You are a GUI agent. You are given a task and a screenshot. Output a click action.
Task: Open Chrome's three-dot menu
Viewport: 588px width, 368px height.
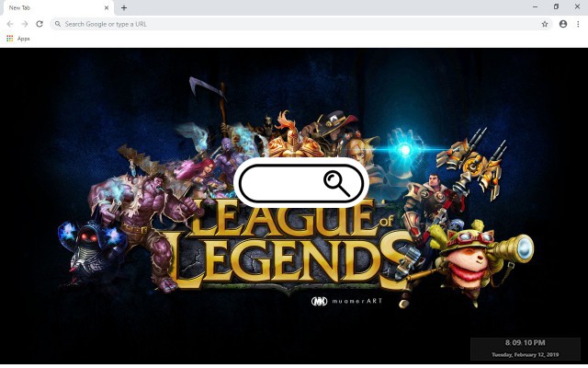[578, 24]
